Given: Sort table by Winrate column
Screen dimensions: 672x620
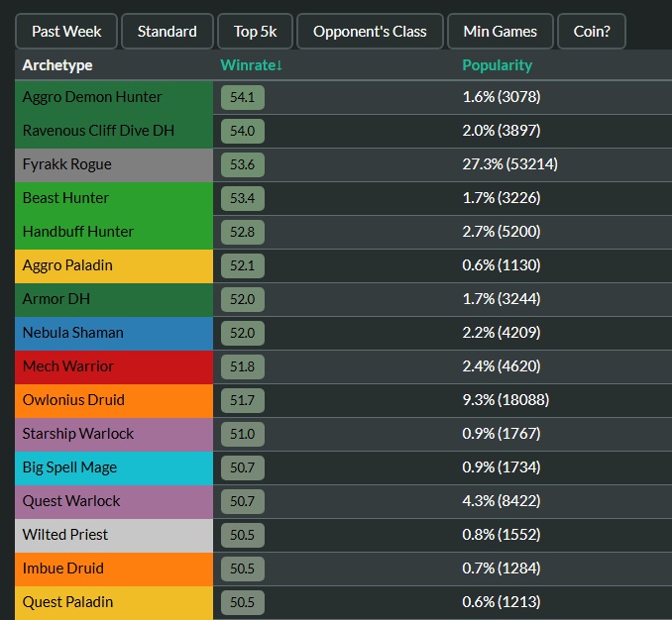Looking at the screenshot, I should 251,65.
